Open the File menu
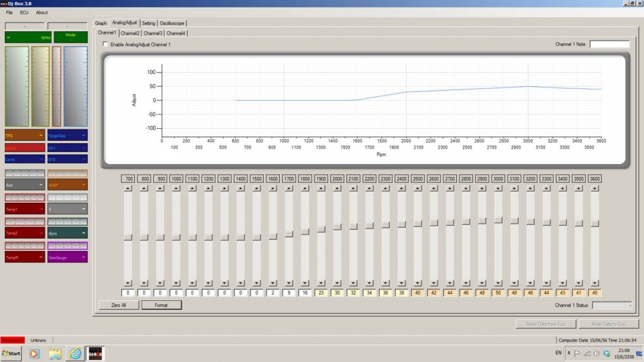 click(x=9, y=13)
